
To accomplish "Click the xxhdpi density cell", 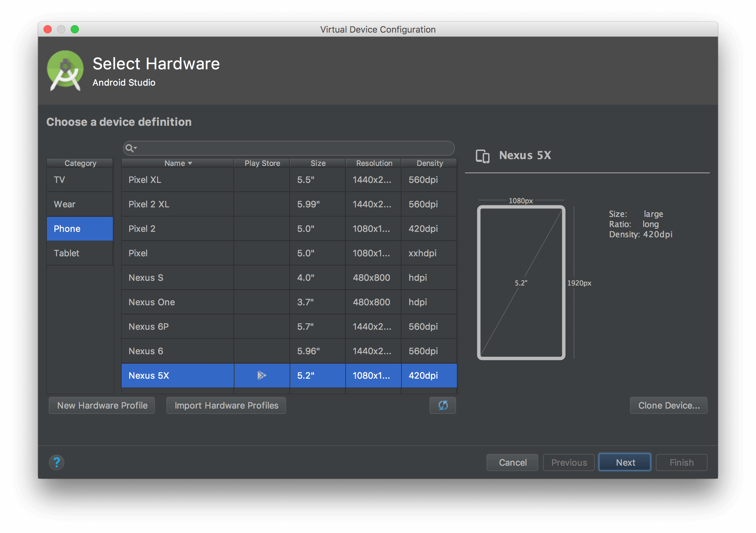I will point(429,253).
